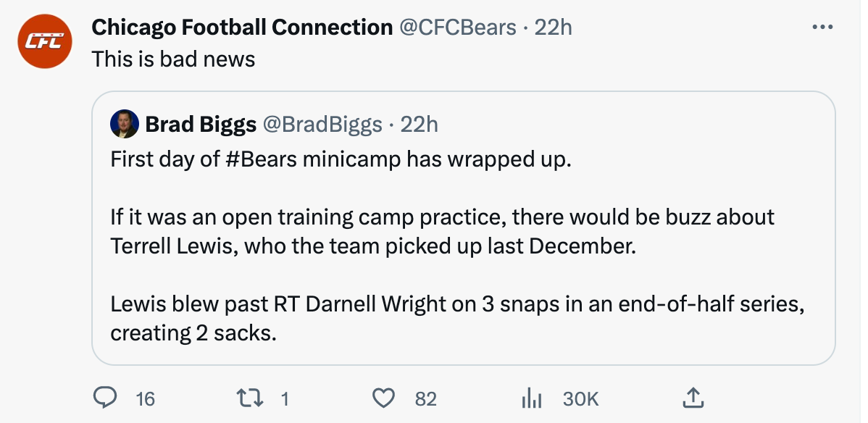Click the share upload icon
Viewport: 868px width, 423px height.
click(x=692, y=398)
